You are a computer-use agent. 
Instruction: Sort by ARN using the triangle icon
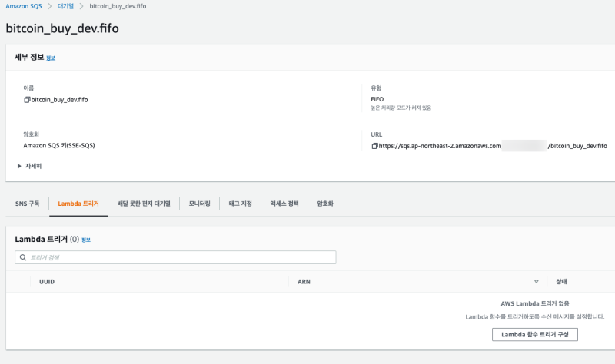(x=536, y=282)
